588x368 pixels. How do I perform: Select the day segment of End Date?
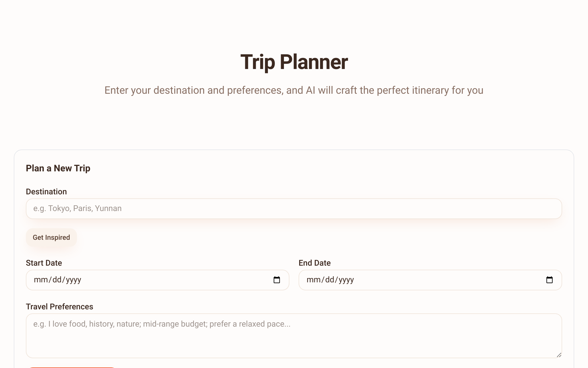click(x=330, y=280)
